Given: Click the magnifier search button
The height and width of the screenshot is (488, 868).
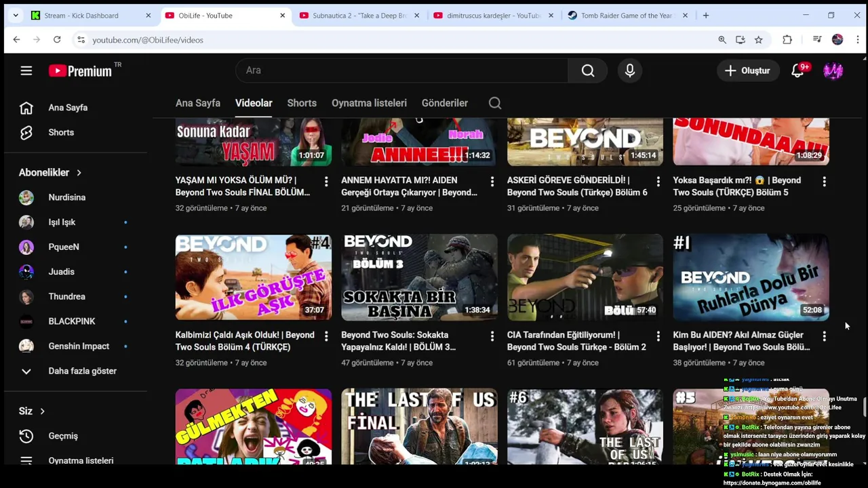Looking at the screenshot, I should pos(588,70).
